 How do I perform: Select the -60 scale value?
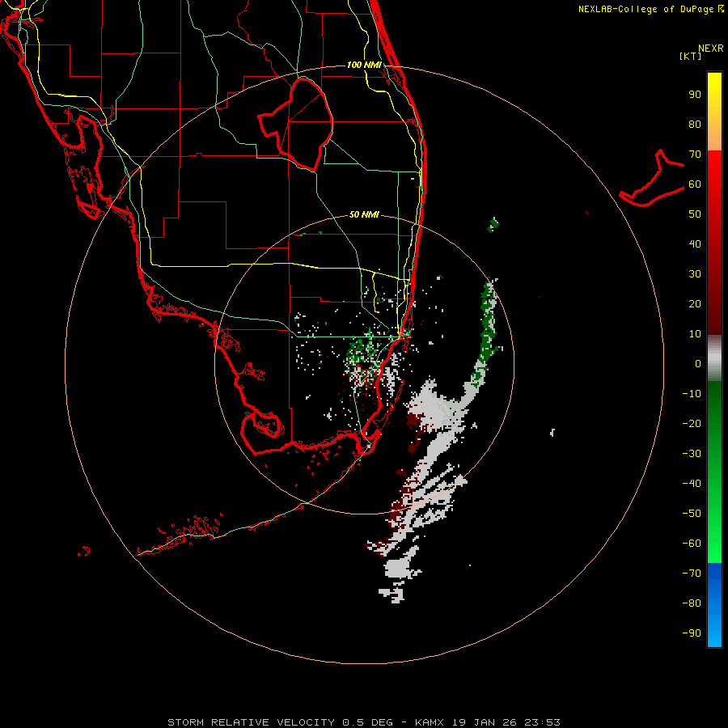(692, 544)
